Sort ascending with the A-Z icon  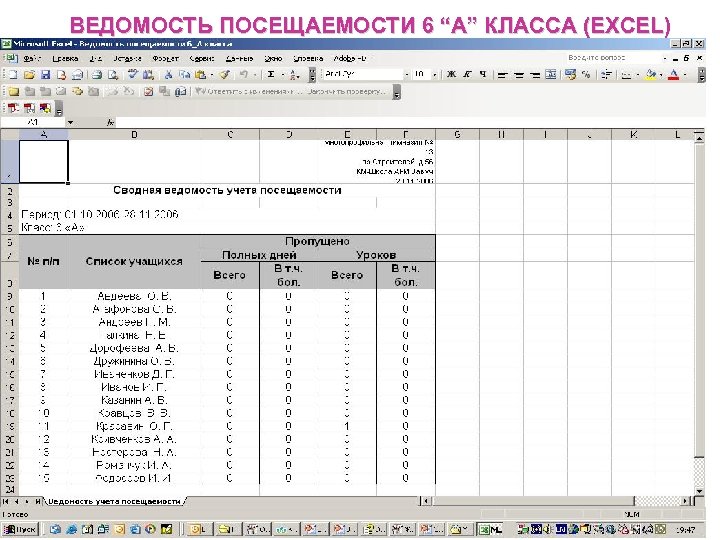[x=295, y=74]
